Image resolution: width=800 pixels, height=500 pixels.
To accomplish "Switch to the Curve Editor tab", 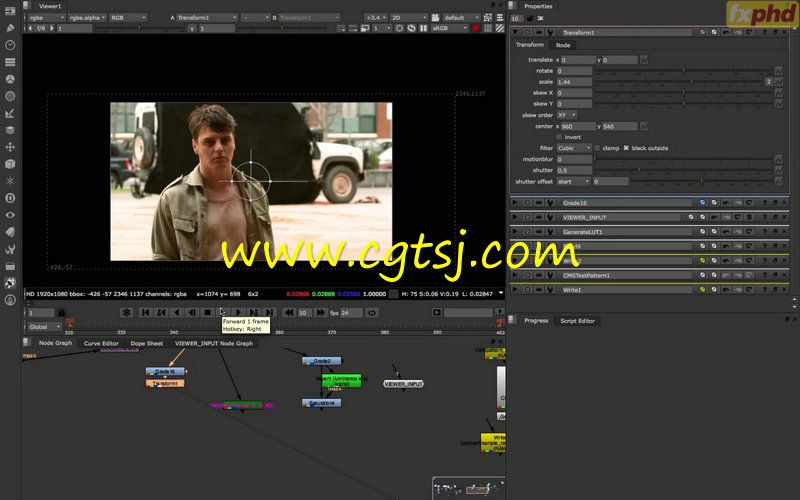I will tap(101, 343).
